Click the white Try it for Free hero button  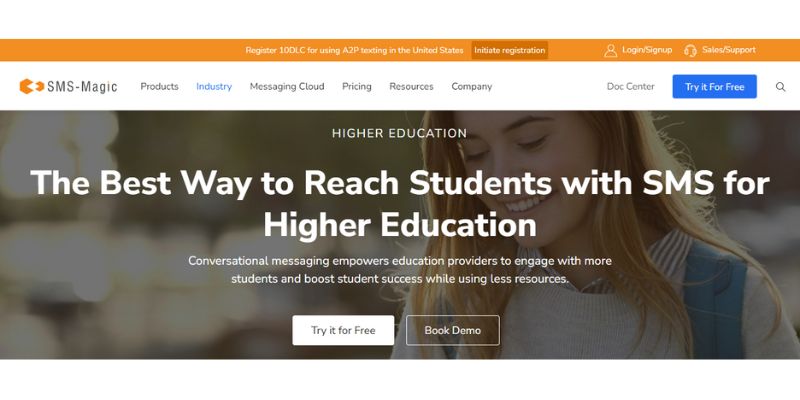(x=343, y=330)
